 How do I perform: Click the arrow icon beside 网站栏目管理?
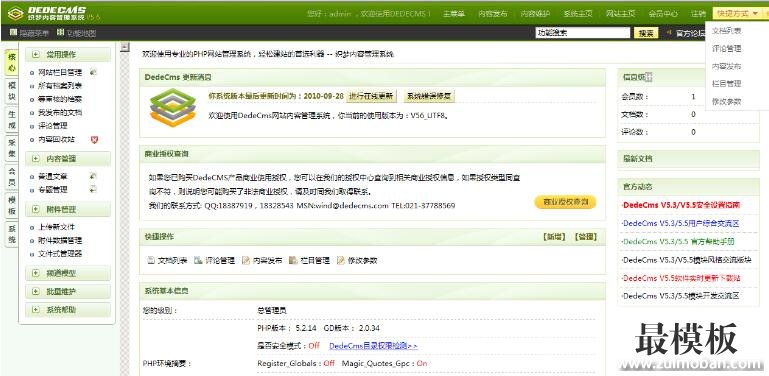coord(93,73)
